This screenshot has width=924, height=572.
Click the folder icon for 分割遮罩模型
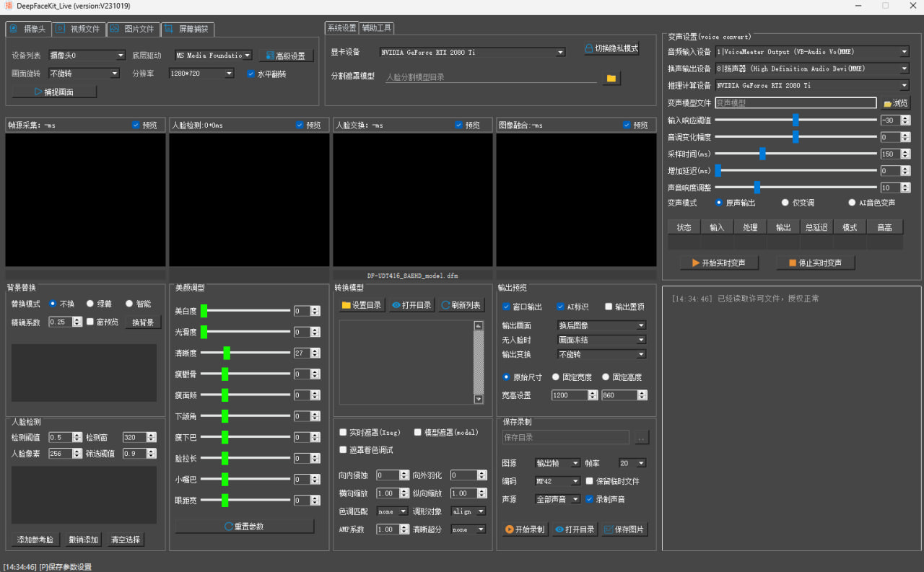611,78
